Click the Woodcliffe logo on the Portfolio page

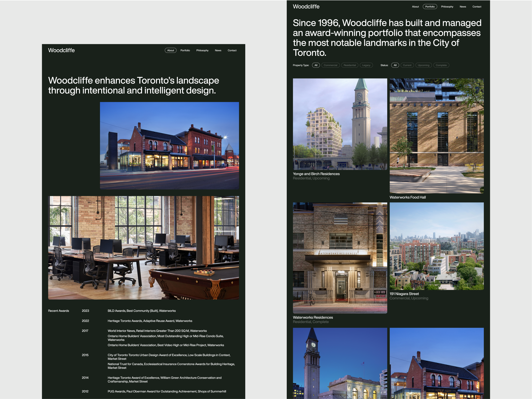[x=306, y=6]
